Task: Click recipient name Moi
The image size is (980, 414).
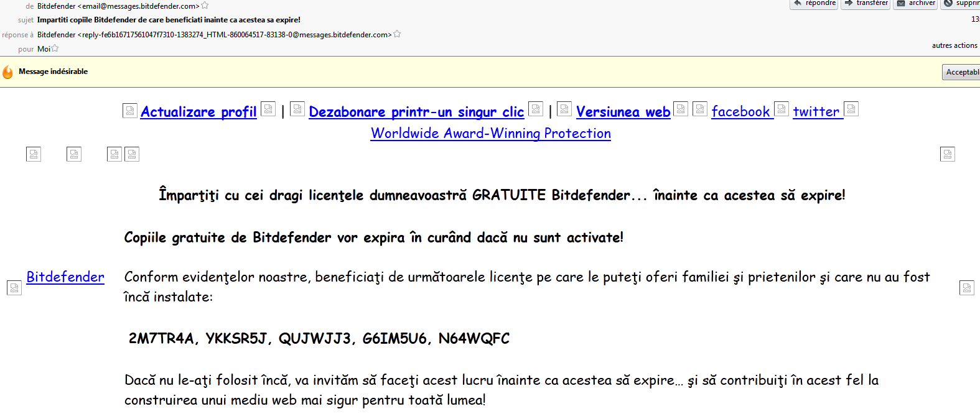Action: 44,49
